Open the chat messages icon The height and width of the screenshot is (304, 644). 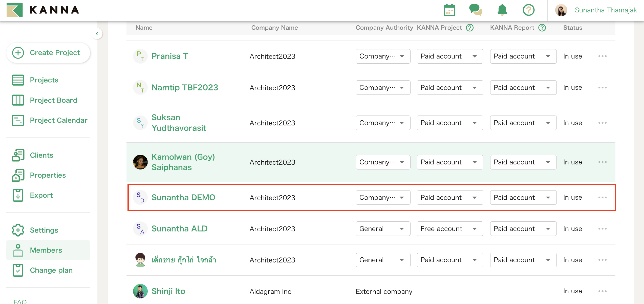pos(476,10)
